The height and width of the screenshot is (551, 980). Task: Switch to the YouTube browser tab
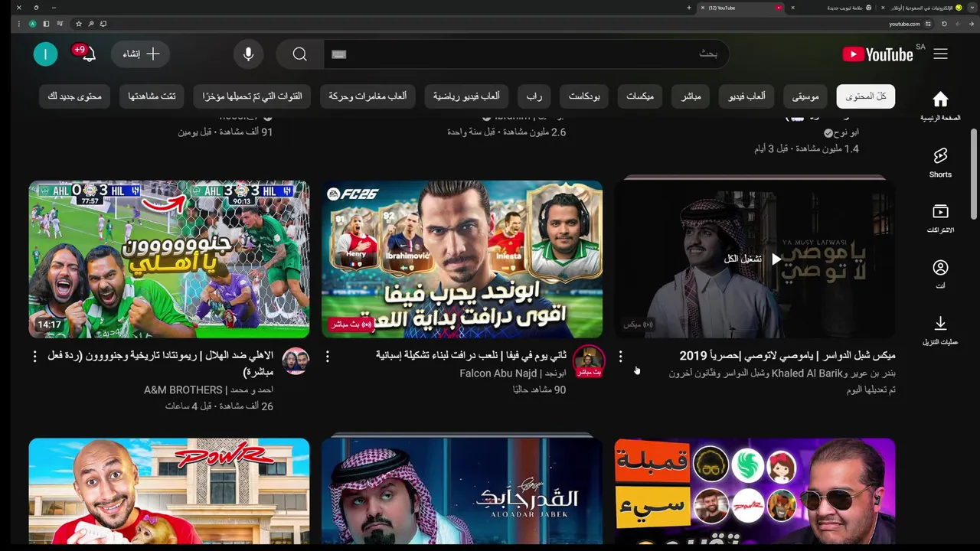tap(741, 8)
